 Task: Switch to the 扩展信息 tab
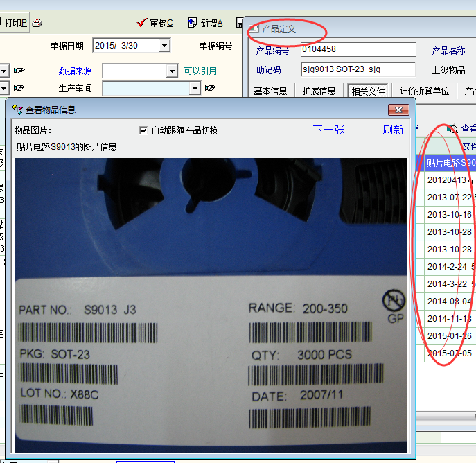pos(319,91)
